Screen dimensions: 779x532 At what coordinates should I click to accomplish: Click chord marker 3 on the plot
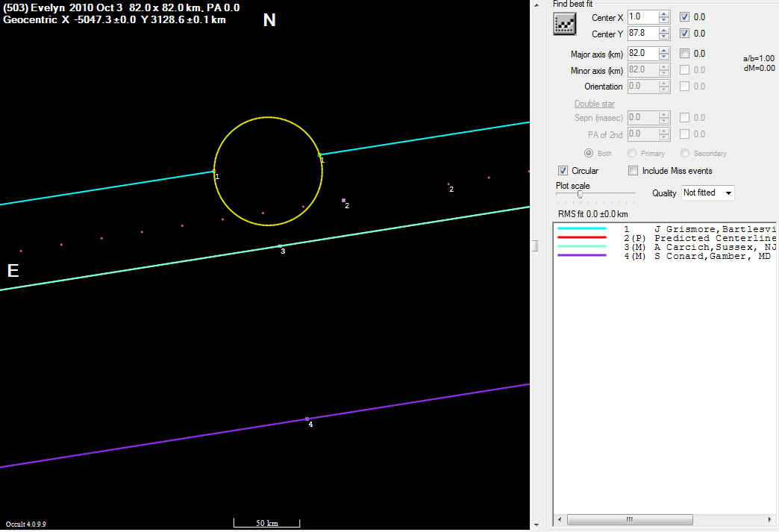click(x=280, y=246)
